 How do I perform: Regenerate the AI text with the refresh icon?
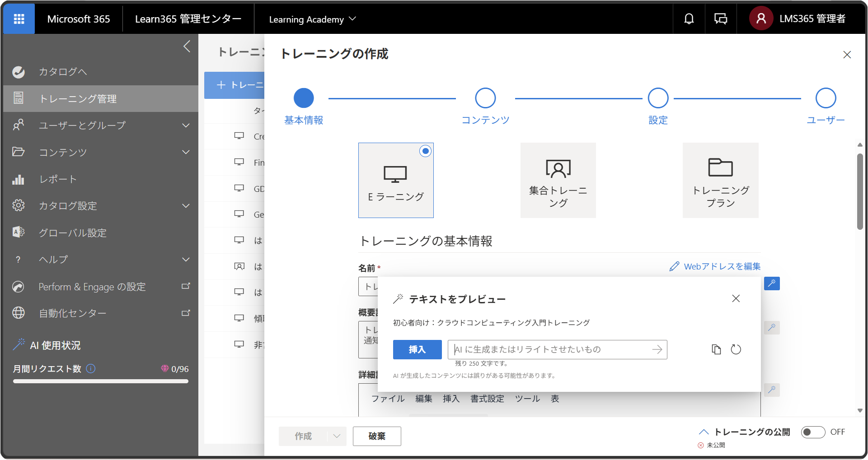[x=736, y=349]
